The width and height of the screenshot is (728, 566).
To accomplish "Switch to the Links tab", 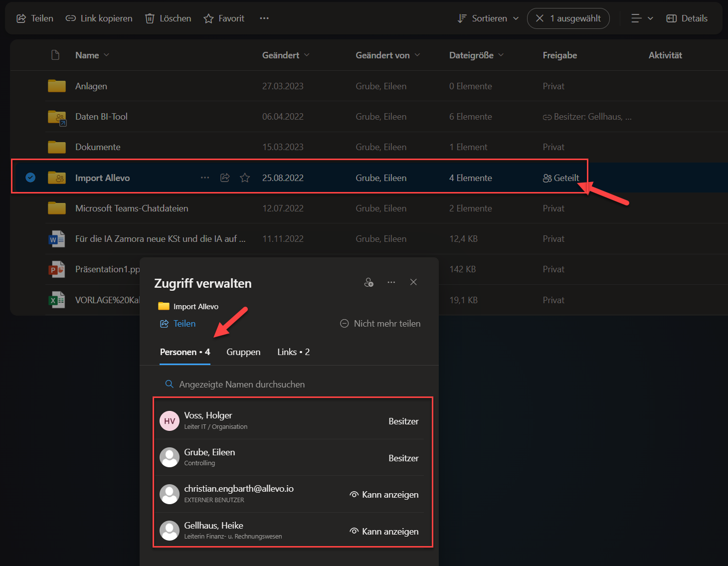I will click(x=293, y=352).
